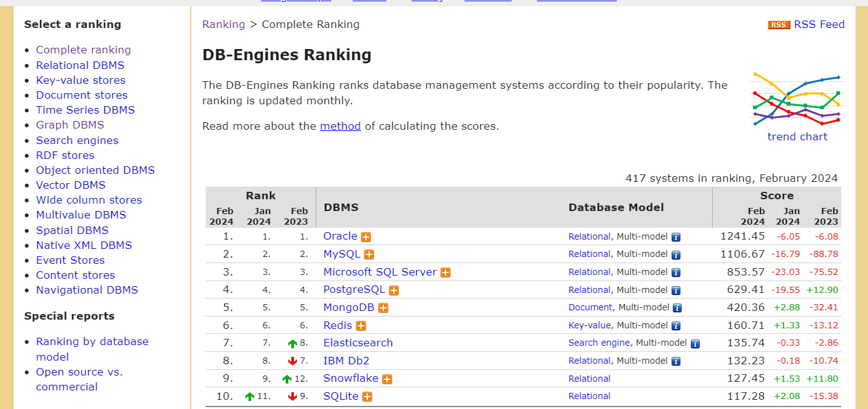This screenshot has width=868, height=409.
Task: Click info icon in the MongoDB row
Action: click(x=677, y=308)
